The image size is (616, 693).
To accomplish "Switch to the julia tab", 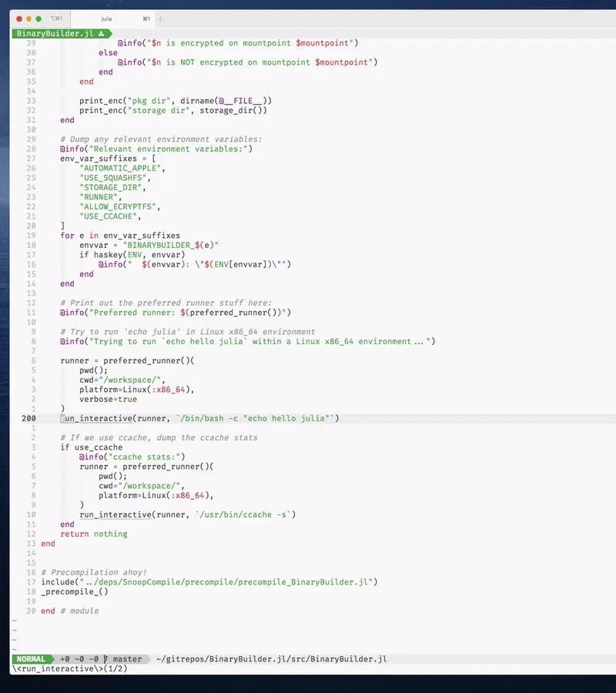I will pyautogui.click(x=108, y=18).
